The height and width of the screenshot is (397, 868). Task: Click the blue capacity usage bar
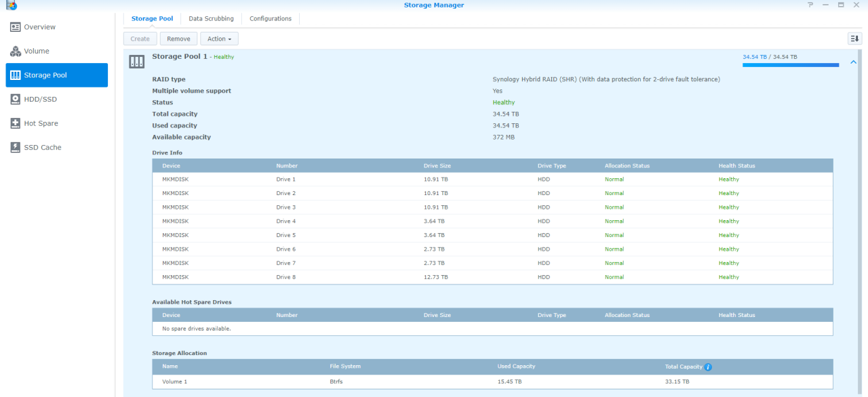pyautogui.click(x=790, y=64)
